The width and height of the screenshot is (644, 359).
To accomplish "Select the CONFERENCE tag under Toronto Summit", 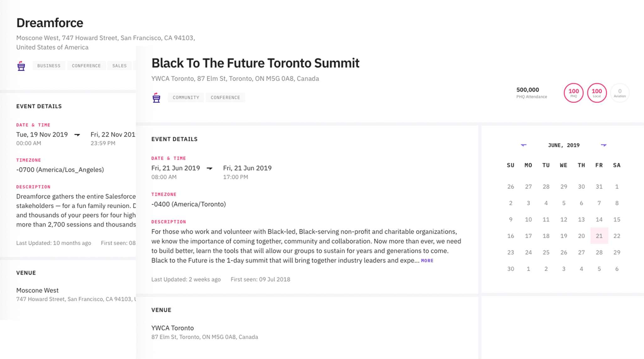I will tap(225, 97).
